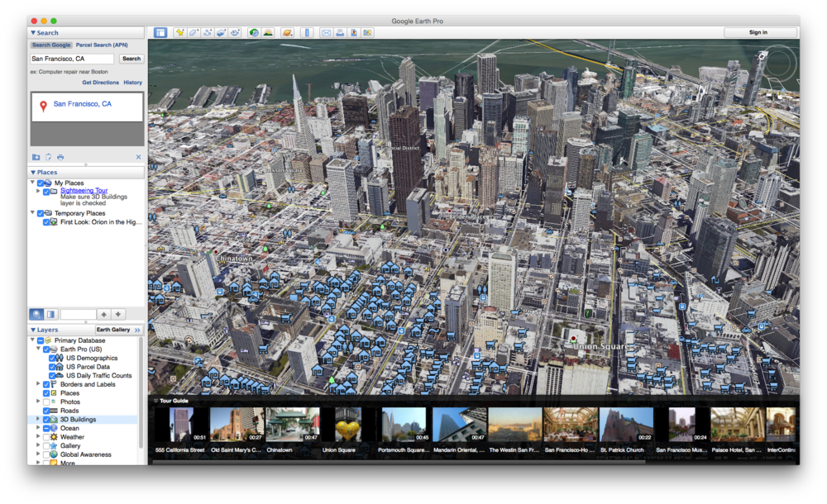Open the search History link

[x=133, y=83]
